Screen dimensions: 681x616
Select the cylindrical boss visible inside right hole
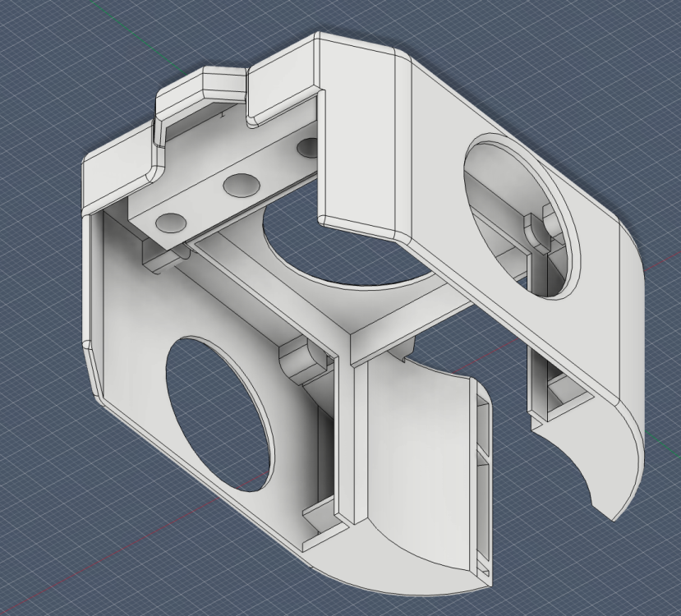tap(535, 230)
